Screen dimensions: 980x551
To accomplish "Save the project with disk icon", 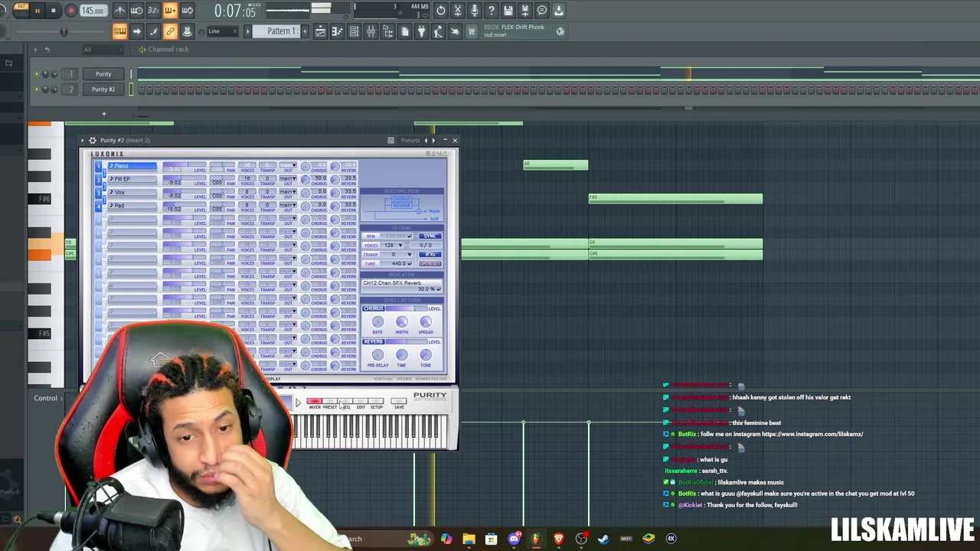I will pos(508,11).
